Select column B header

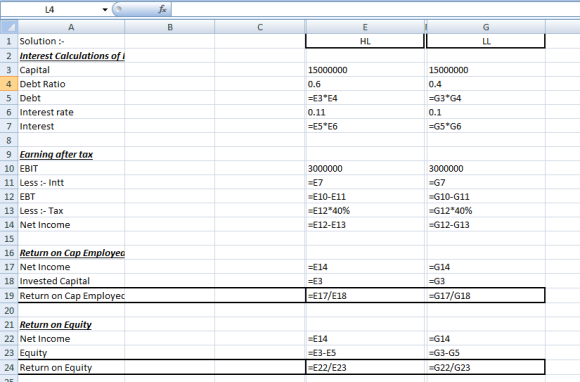click(x=170, y=27)
